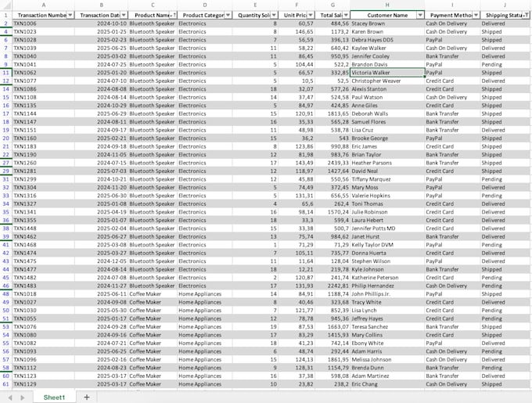Open sort dropdown on Product Name header
Screen dimensions: 532x403
click(173, 15)
